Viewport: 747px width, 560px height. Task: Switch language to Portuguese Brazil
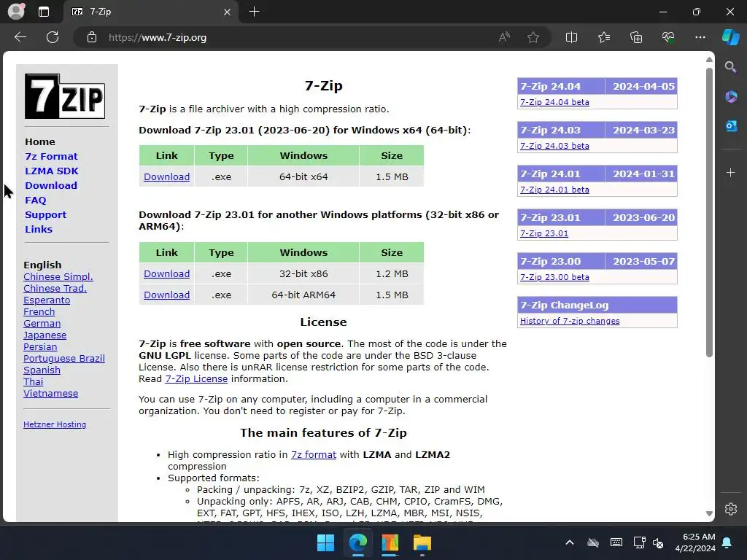coord(64,358)
